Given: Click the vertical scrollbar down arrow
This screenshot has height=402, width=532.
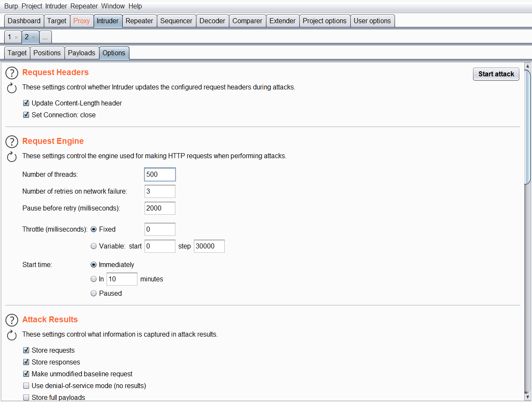Looking at the screenshot, I should tap(527, 397).
